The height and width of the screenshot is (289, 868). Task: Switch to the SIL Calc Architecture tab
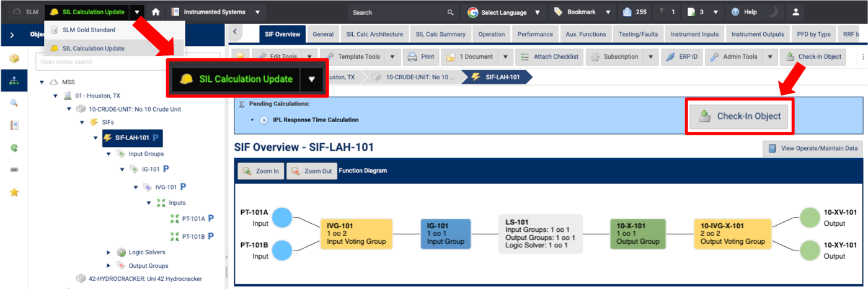pyautogui.click(x=374, y=34)
